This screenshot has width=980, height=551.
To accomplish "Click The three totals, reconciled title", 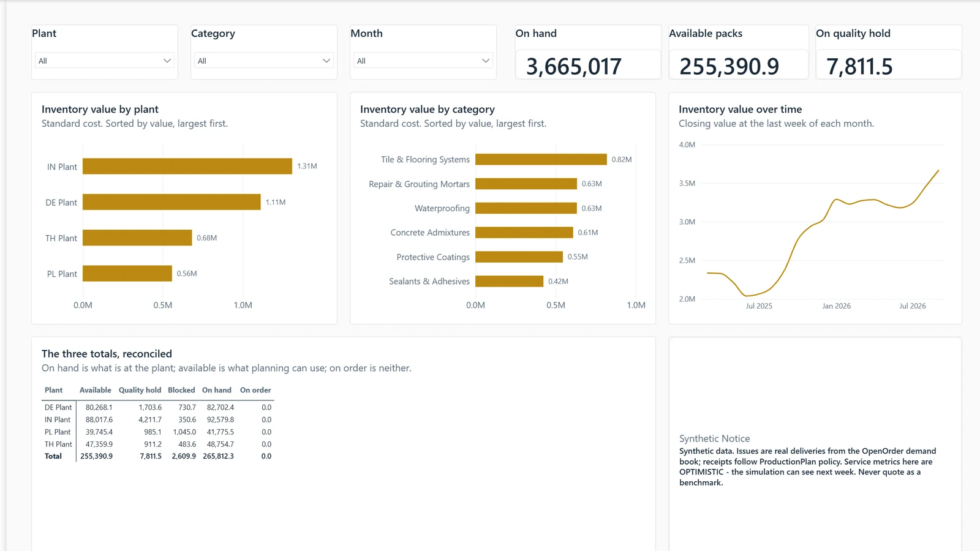I will (x=107, y=354).
